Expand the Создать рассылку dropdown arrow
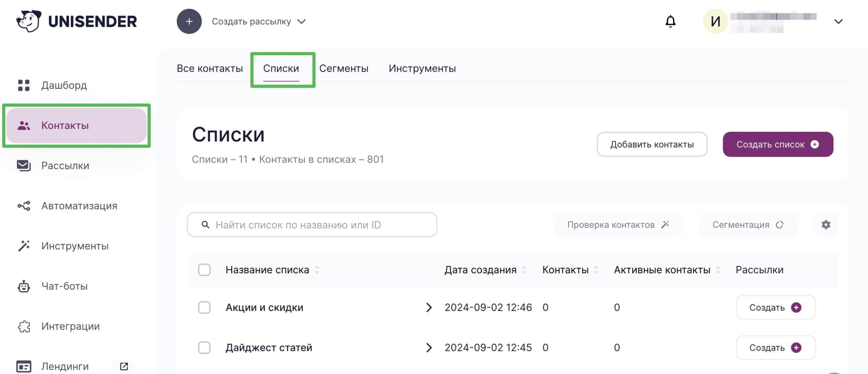Image resolution: width=868 pixels, height=374 pixels. click(301, 21)
